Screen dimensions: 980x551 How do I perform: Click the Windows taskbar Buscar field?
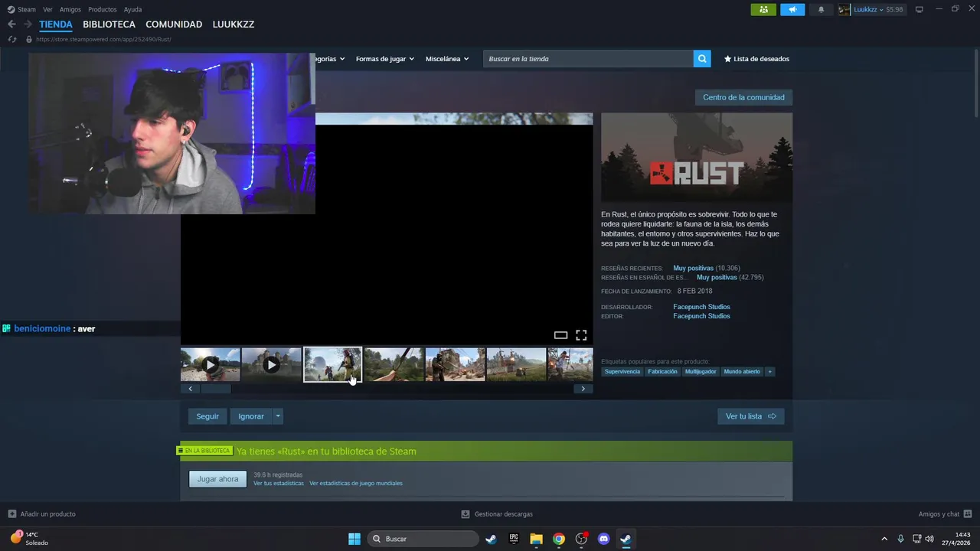(x=423, y=539)
